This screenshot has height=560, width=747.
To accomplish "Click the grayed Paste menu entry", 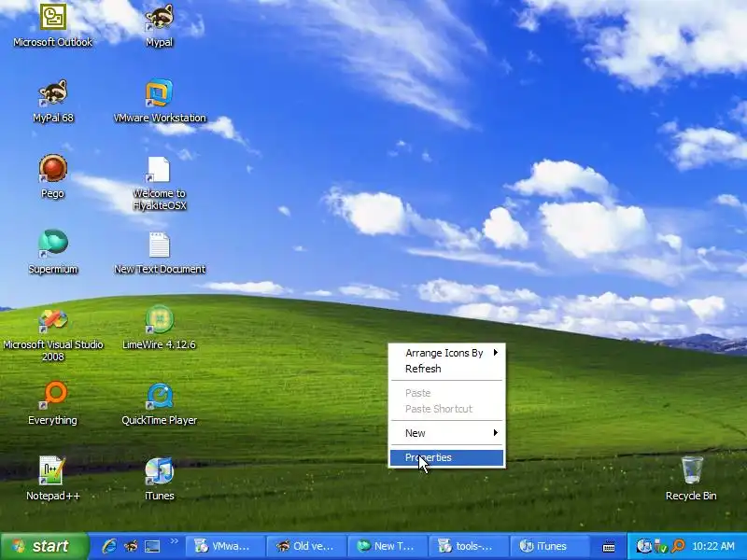I will click(x=447, y=393).
